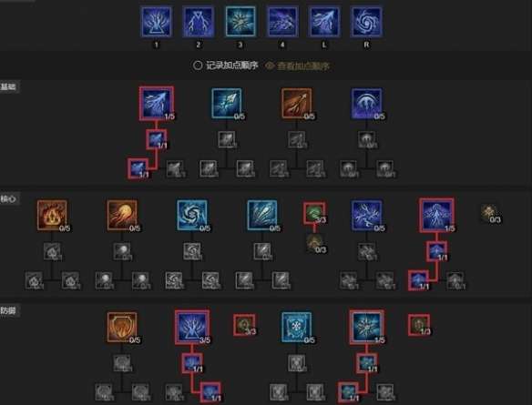Viewport: 532px width, 405px height.
Task: Select the Fireball core skill 0/5
Action: tap(122, 215)
